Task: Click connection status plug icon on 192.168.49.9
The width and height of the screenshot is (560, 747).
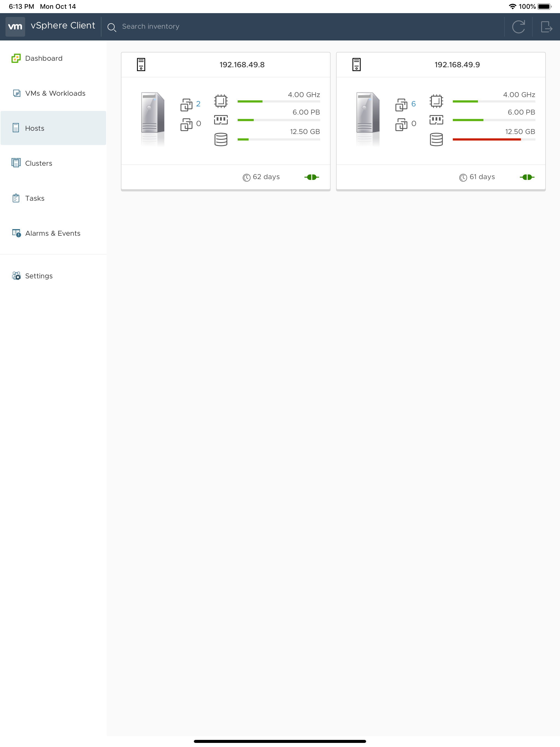Action: [x=527, y=177]
